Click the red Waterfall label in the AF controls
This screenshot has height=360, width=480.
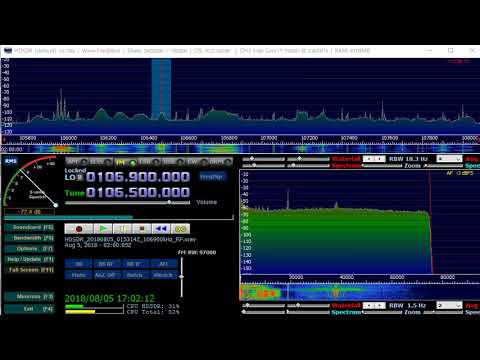click(x=346, y=305)
